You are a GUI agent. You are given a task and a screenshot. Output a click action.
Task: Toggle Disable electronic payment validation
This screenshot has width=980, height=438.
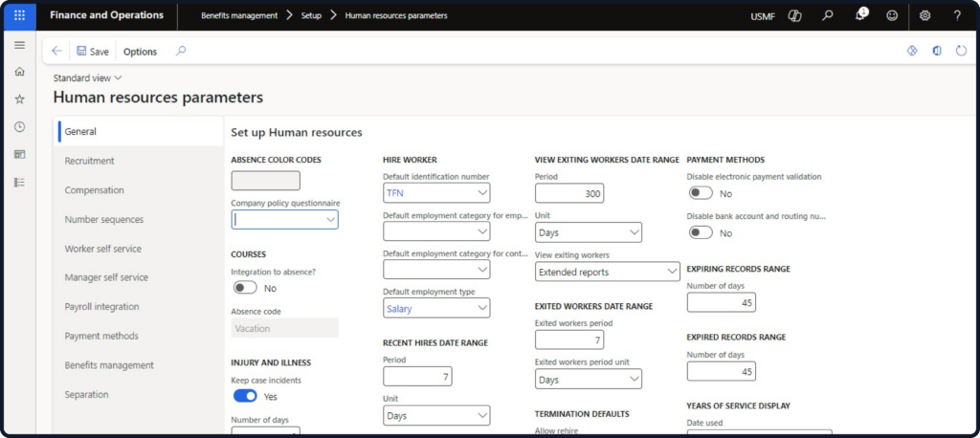(x=701, y=194)
